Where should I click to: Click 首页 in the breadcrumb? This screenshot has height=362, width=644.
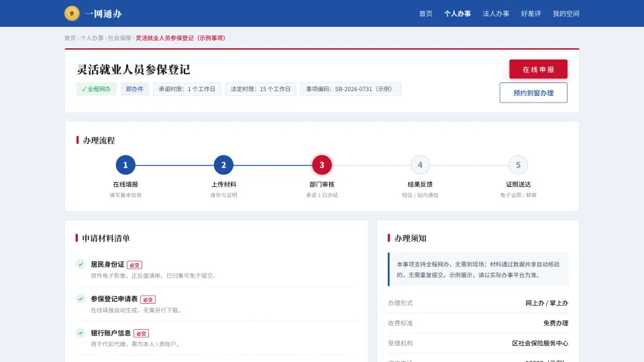tap(70, 38)
